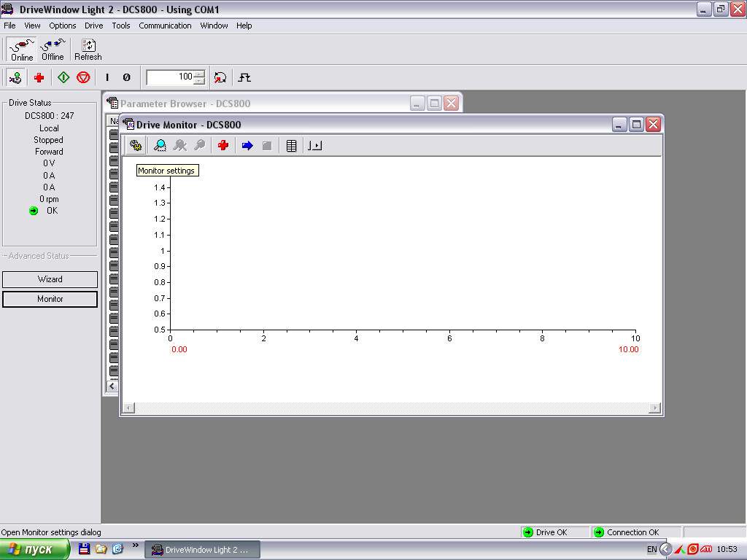The image size is (747, 560).
Task: Click the 'I' switch-on icon
Action: [x=107, y=77]
